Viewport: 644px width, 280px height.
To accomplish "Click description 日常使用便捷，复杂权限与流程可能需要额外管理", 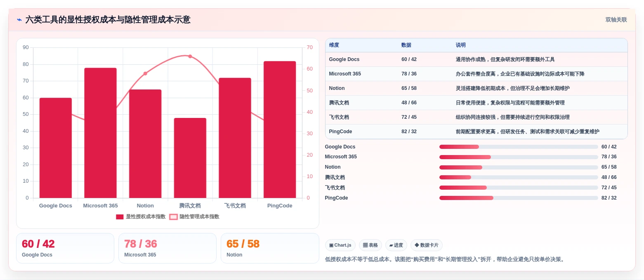I will pos(510,103).
